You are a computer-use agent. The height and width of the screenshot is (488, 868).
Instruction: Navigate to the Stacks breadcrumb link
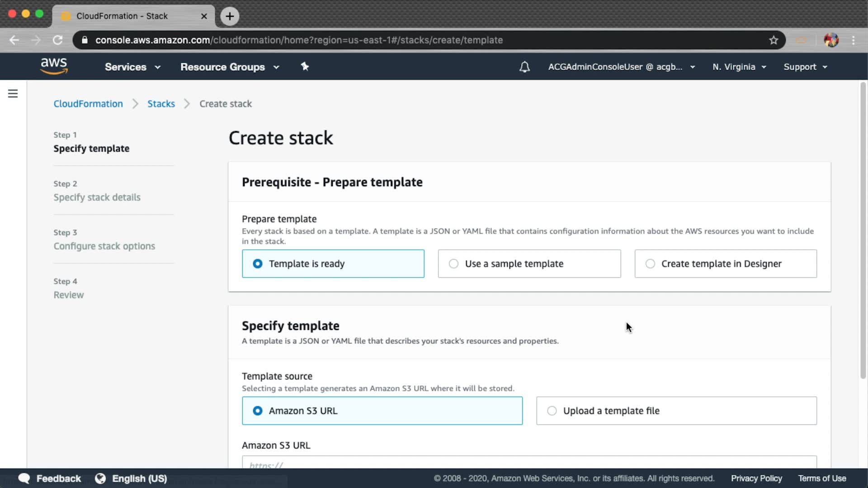161,104
